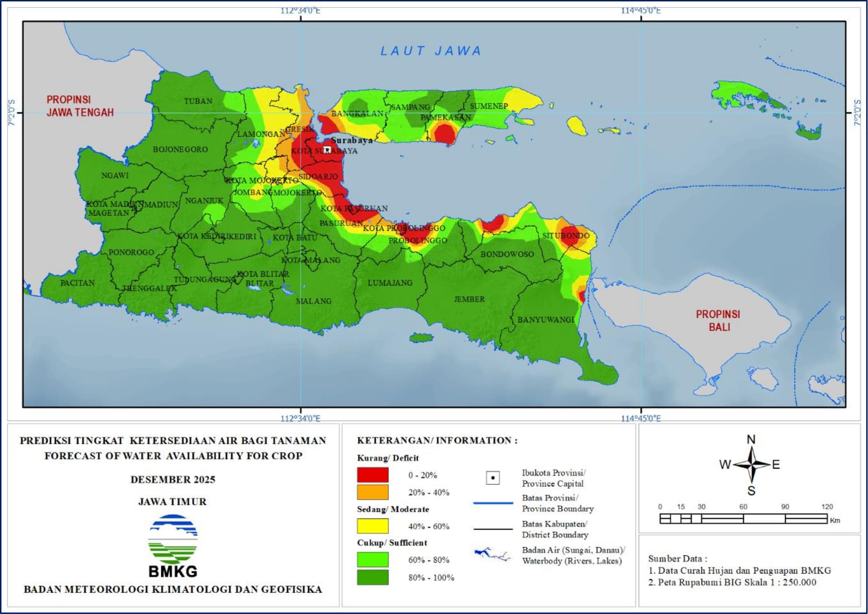Click the KETERANGAN/ INFORMATION heading
This screenshot has width=868, height=614.
coord(437,441)
